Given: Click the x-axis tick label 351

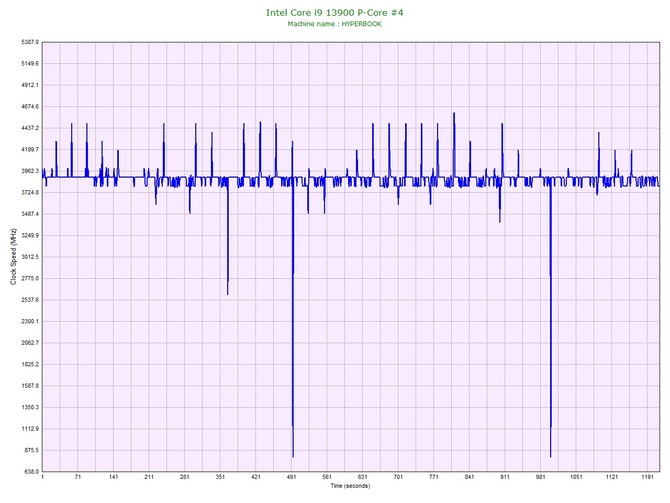Looking at the screenshot, I should click(220, 477).
